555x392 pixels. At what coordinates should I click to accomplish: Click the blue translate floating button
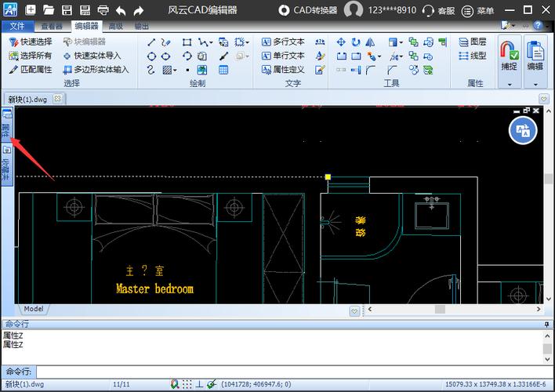point(523,131)
